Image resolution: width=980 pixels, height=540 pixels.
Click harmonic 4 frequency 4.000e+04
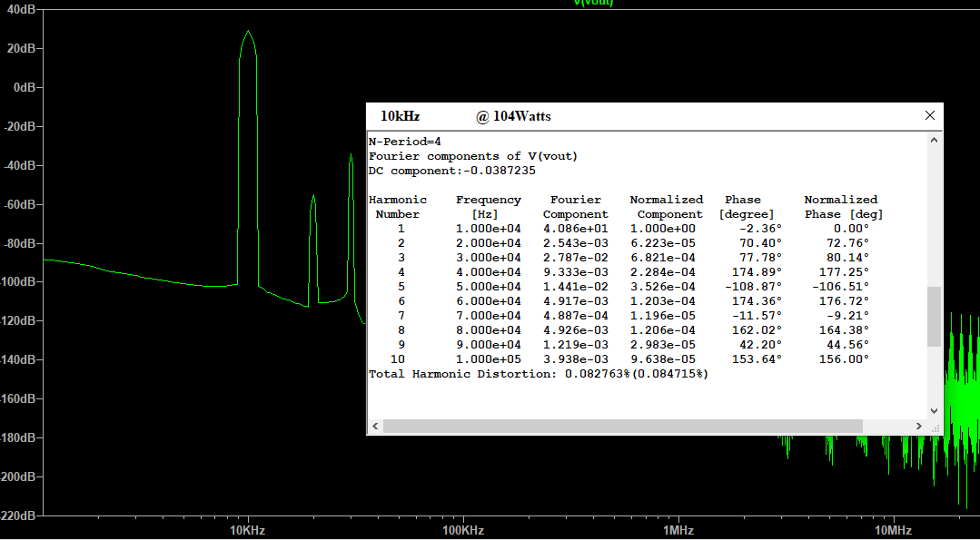[488, 272]
